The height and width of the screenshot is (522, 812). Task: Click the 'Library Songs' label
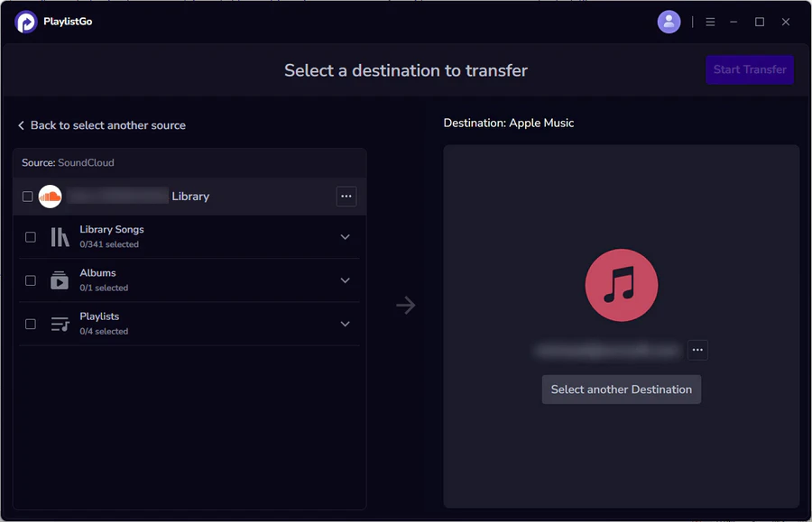(x=112, y=229)
